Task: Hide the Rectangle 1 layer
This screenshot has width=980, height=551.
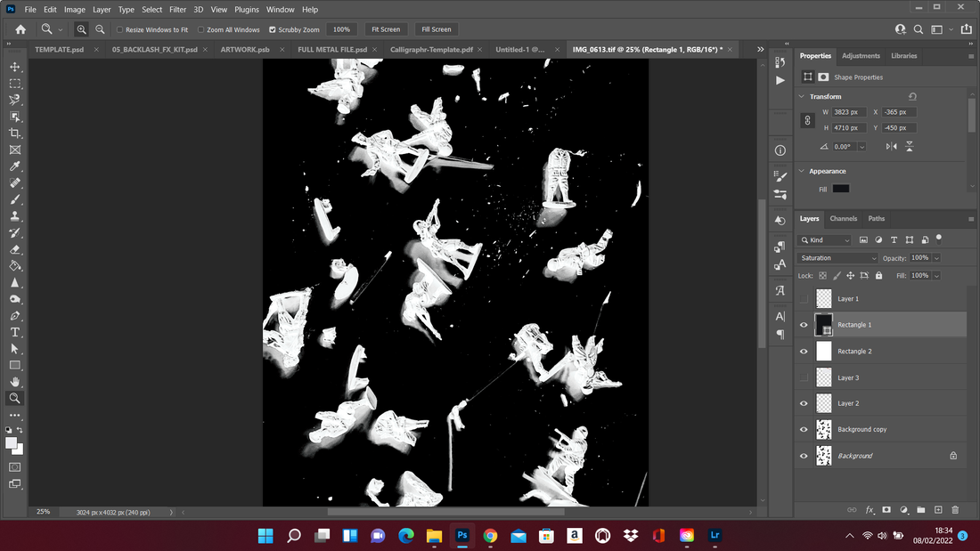Action: point(804,325)
